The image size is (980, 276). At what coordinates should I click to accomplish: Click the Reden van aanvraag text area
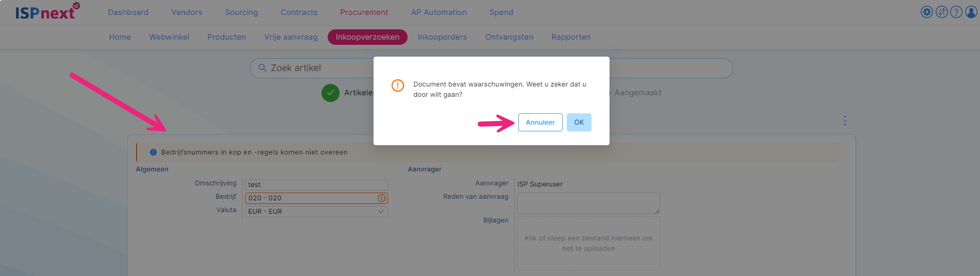click(588, 203)
